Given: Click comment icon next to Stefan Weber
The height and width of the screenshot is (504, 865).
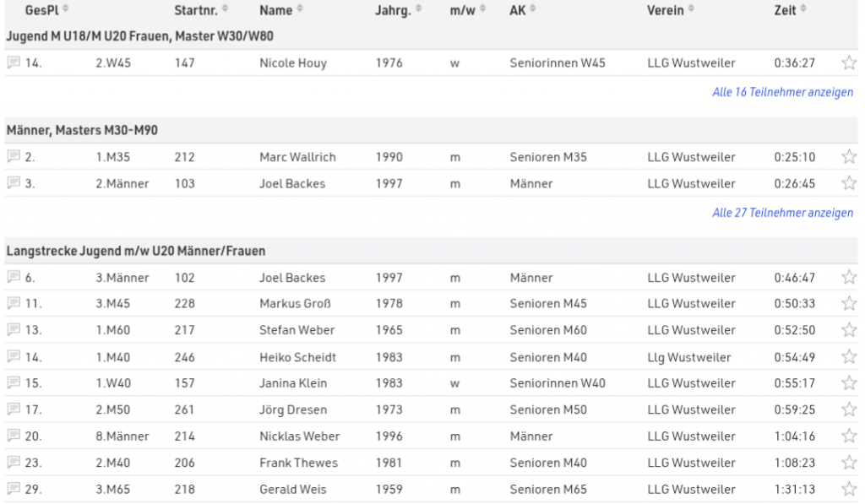Looking at the screenshot, I should 14,329.
